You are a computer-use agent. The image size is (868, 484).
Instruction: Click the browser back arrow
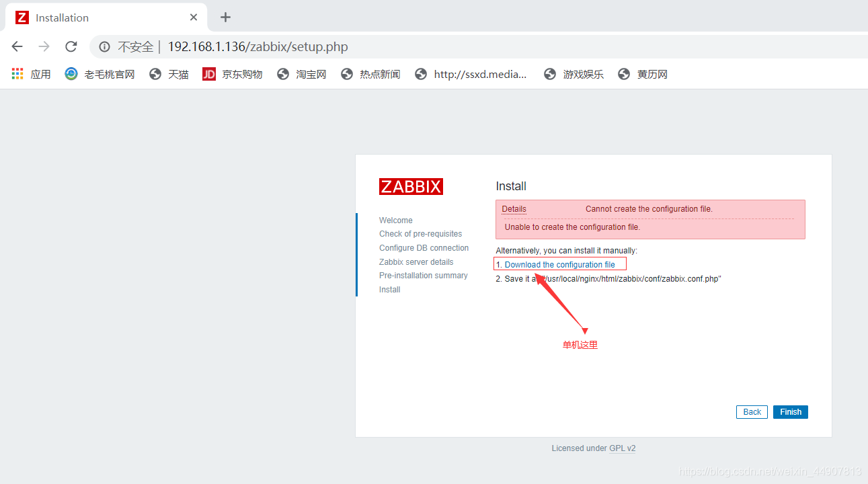tap(17, 46)
